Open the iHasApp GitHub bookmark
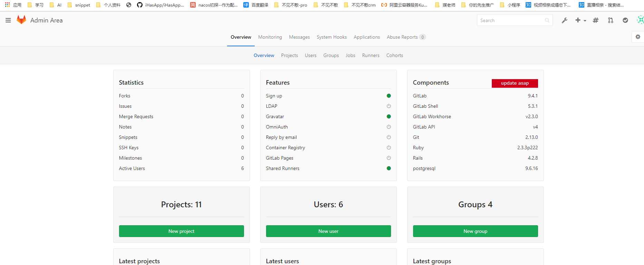Screen dimensions: 644x265 [160, 5]
